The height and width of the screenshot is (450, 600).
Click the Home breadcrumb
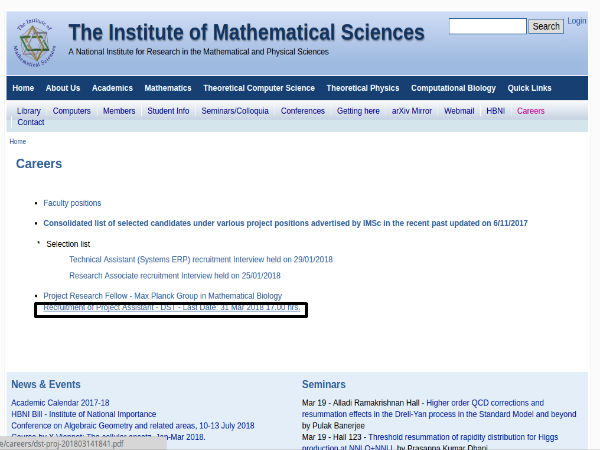click(18, 142)
